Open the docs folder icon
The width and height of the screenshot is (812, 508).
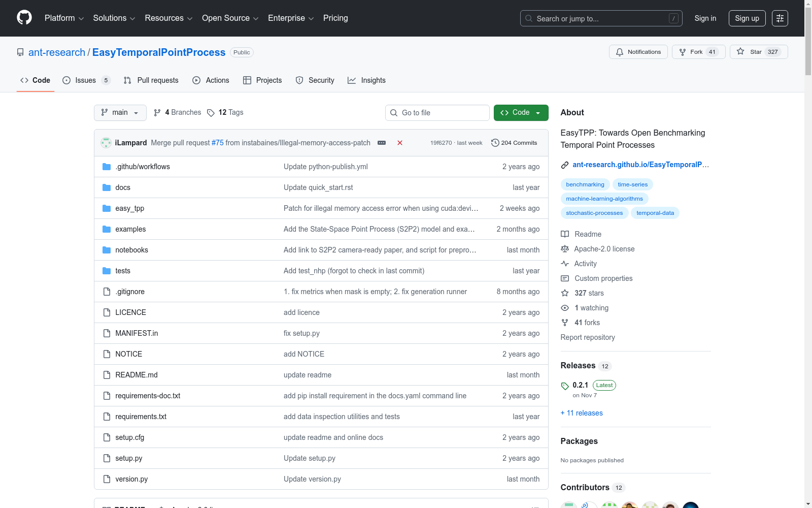coord(107,187)
